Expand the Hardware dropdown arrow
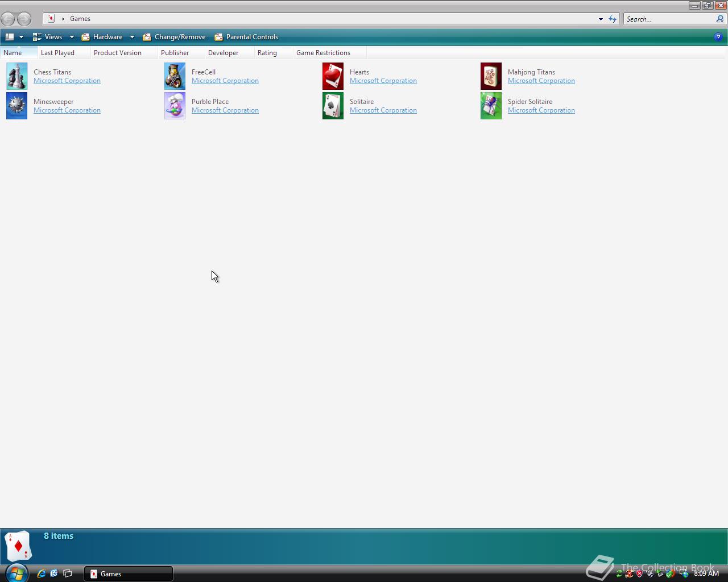Viewport: 728px width, 582px height. click(x=132, y=37)
